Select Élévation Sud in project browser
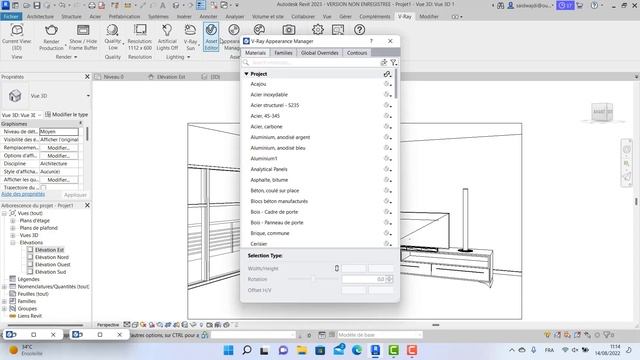 (x=50, y=272)
